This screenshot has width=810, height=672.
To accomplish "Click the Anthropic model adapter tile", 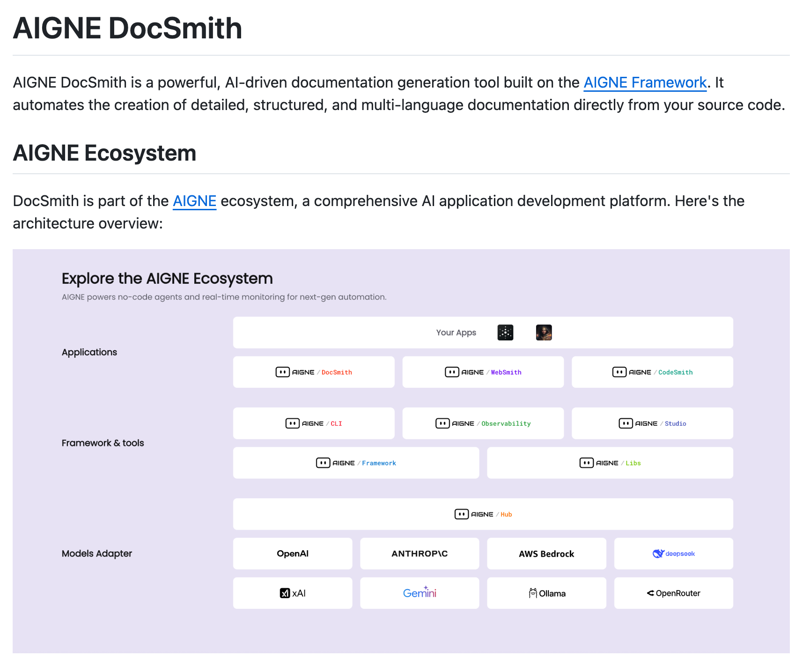I will point(420,554).
